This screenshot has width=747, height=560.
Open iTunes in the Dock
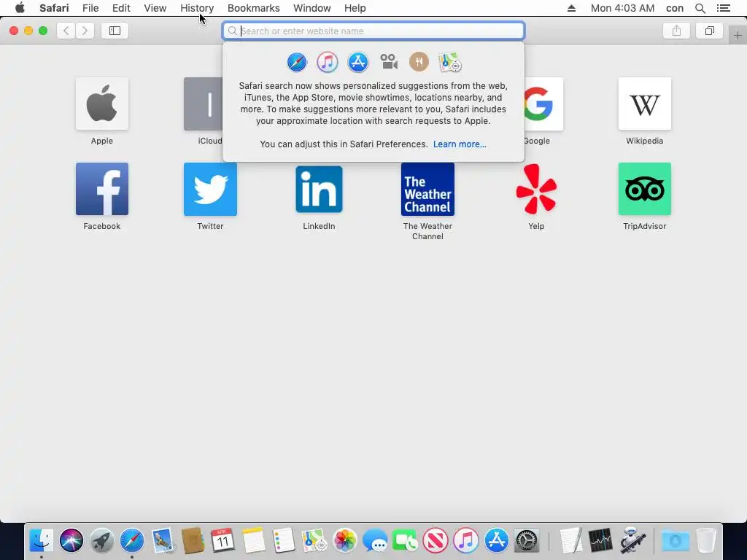(466, 540)
